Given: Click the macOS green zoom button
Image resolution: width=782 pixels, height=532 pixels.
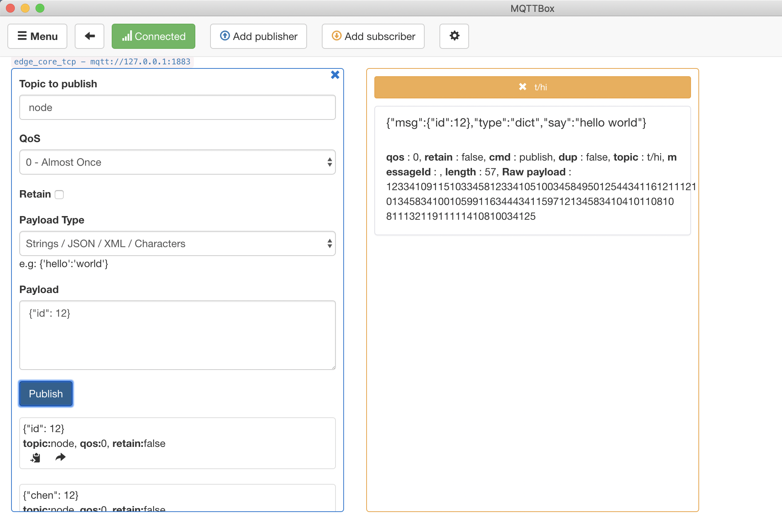Looking at the screenshot, I should tap(40, 8).
